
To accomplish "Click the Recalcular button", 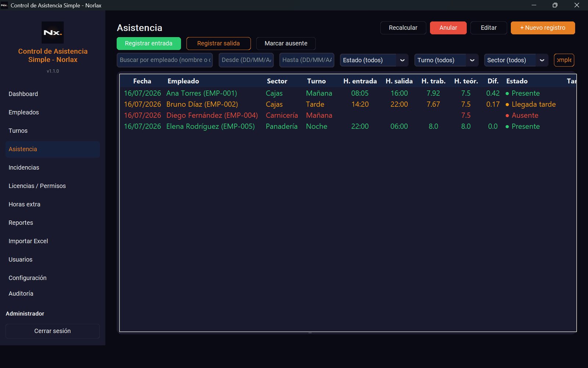I will tap(403, 28).
